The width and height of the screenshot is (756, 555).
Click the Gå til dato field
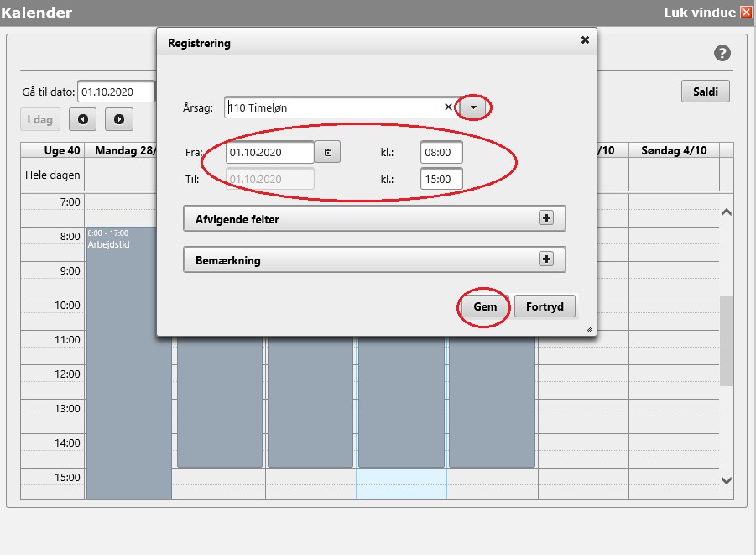(116, 92)
